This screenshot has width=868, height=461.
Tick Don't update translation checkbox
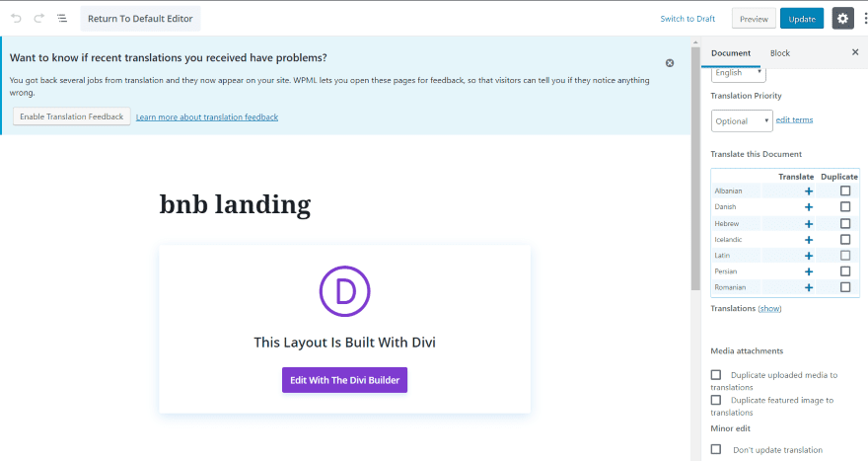click(x=716, y=449)
